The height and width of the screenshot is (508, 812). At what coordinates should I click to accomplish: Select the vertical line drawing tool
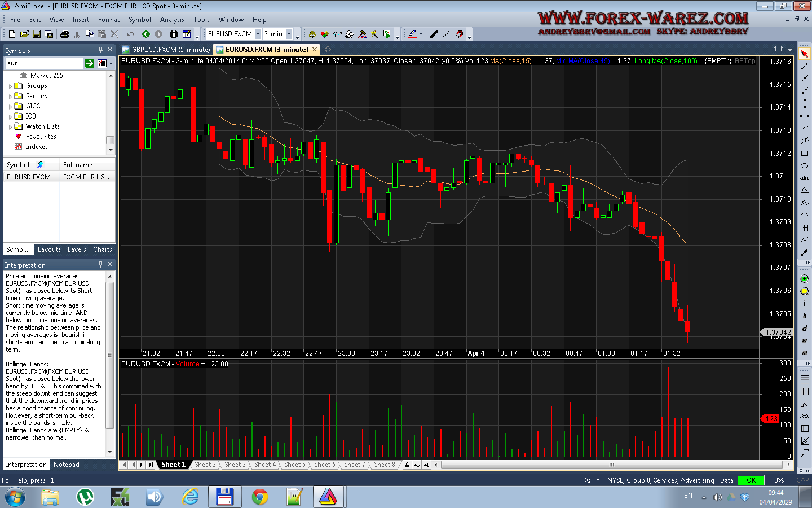pyautogui.click(x=805, y=104)
